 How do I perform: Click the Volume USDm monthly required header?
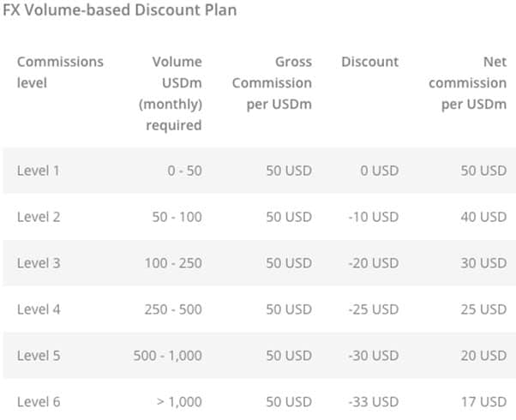coord(171,93)
